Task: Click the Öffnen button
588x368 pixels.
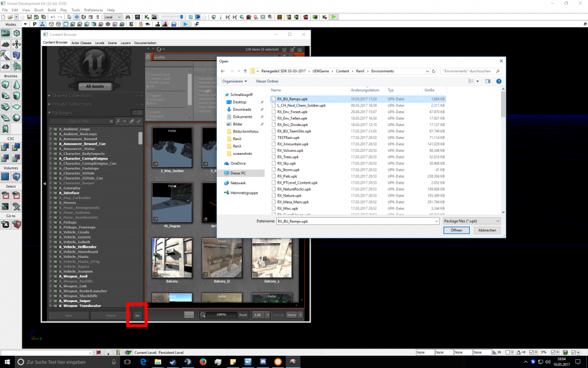Action: 456,230
